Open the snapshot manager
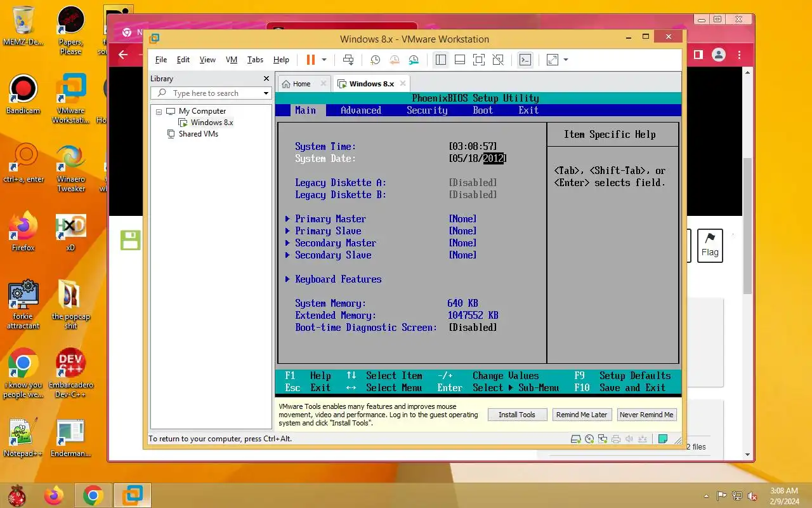The height and width of the screenshot is (508, 812). pyautogui.click(x=414, y=60)
